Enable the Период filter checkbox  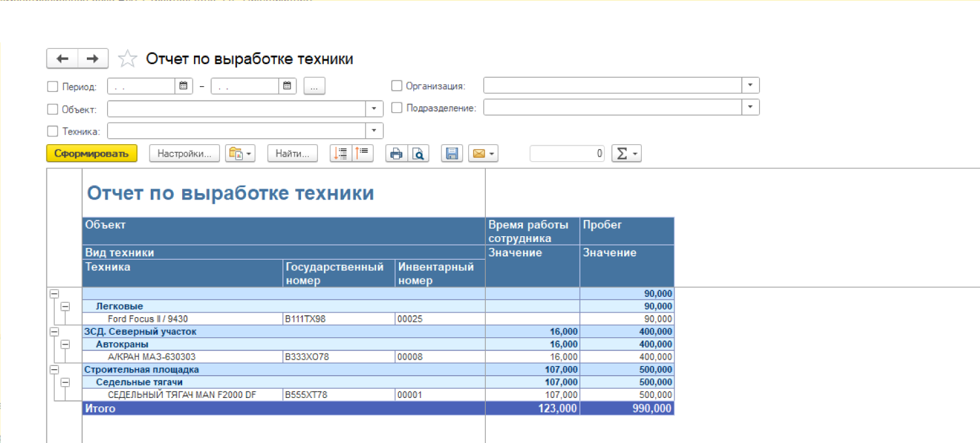[53, 86]
